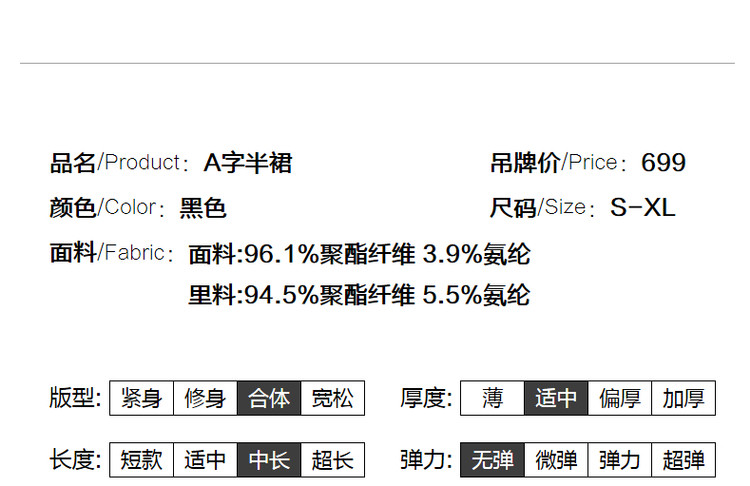This screenshot has width=750, height=486.
Task: Select the 宽松 fit option
Action: pos(332,398)
